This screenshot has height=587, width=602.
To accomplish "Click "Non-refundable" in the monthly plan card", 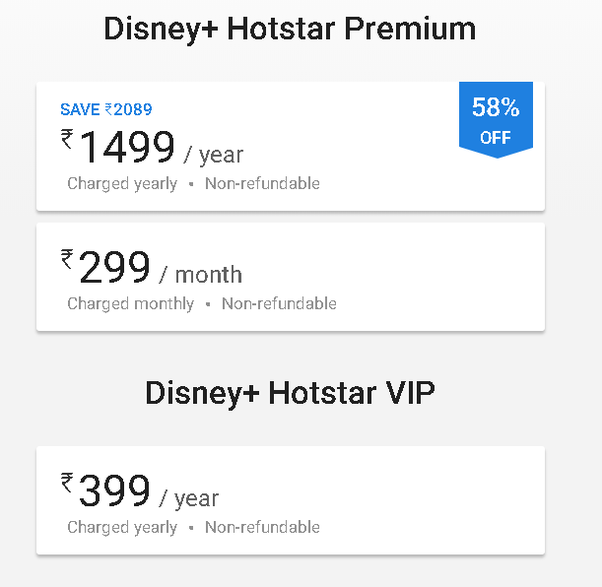I will (279, 303).
